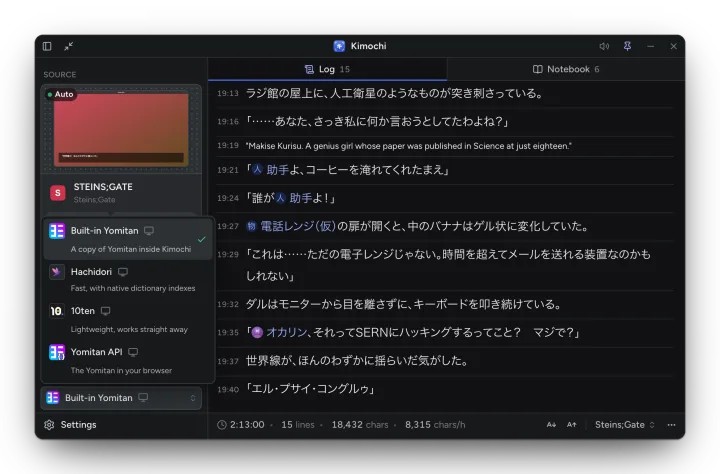
Task: Click the purple avatar before オカリン
Action: (258, 332)
